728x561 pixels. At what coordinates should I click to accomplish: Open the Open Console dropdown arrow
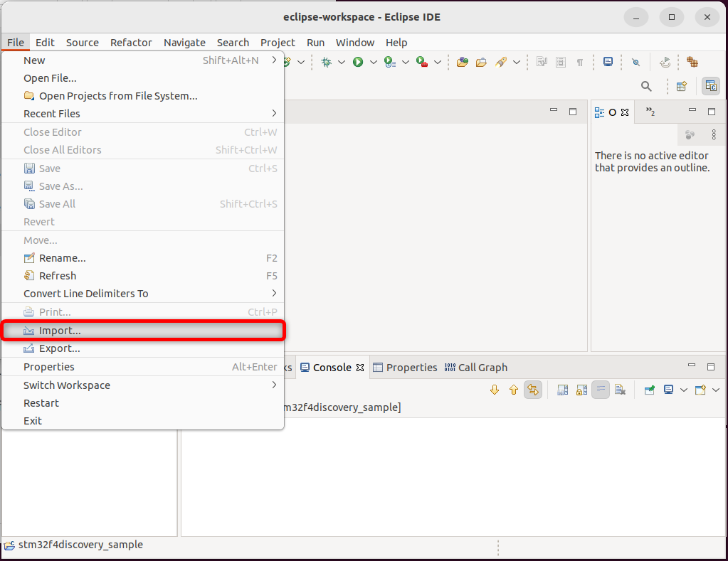click(715, 390)
